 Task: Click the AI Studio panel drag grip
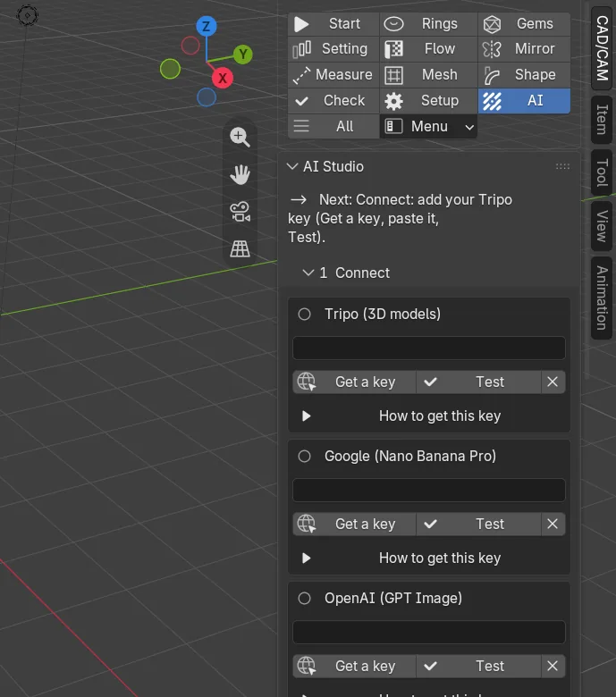tap(562, 167)
